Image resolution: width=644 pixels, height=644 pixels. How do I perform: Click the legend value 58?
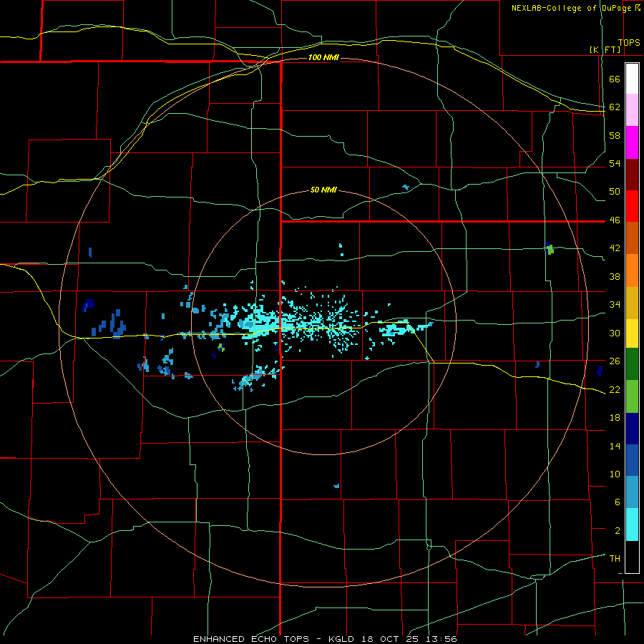tap(615, 135)
